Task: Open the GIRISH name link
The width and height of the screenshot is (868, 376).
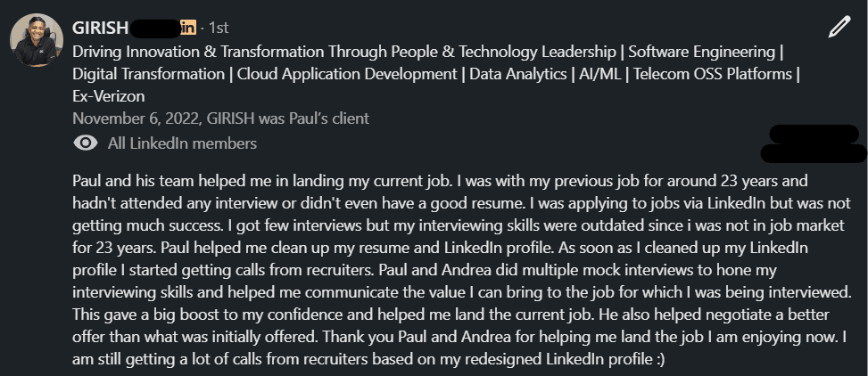Action: (101, 28)
